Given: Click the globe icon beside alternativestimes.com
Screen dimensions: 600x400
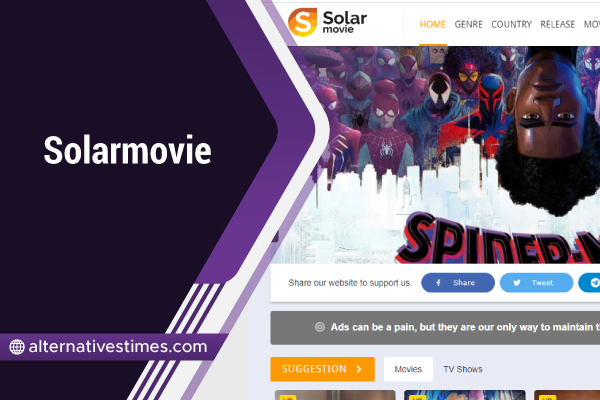Looking at the screenshot, I should click(x=17, y=347).
